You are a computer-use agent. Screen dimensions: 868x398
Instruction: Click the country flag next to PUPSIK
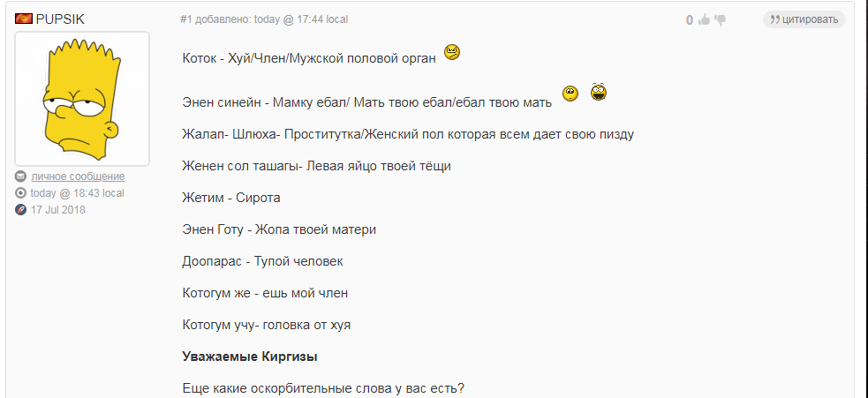tap(24, 19)
